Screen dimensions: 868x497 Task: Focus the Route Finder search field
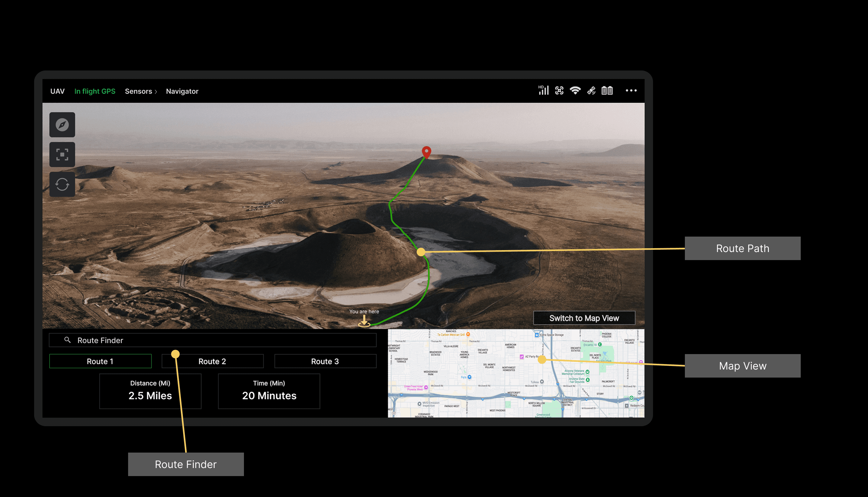coord(212,340)
